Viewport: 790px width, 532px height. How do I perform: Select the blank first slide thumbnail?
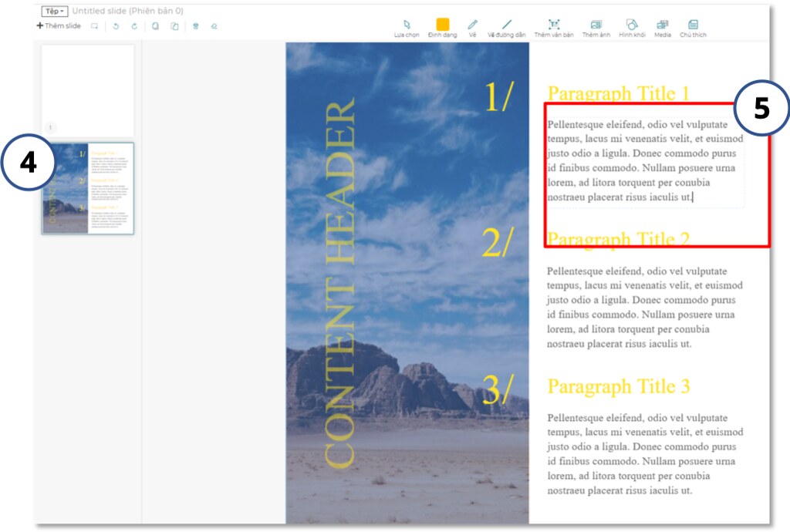click(87, 89)
